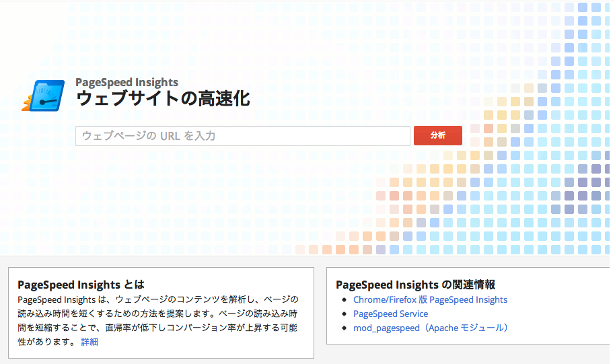Focus the ウェブページの URL を入力 field
615x364 pixels.
pyautogui.click(x=243, y=136)
